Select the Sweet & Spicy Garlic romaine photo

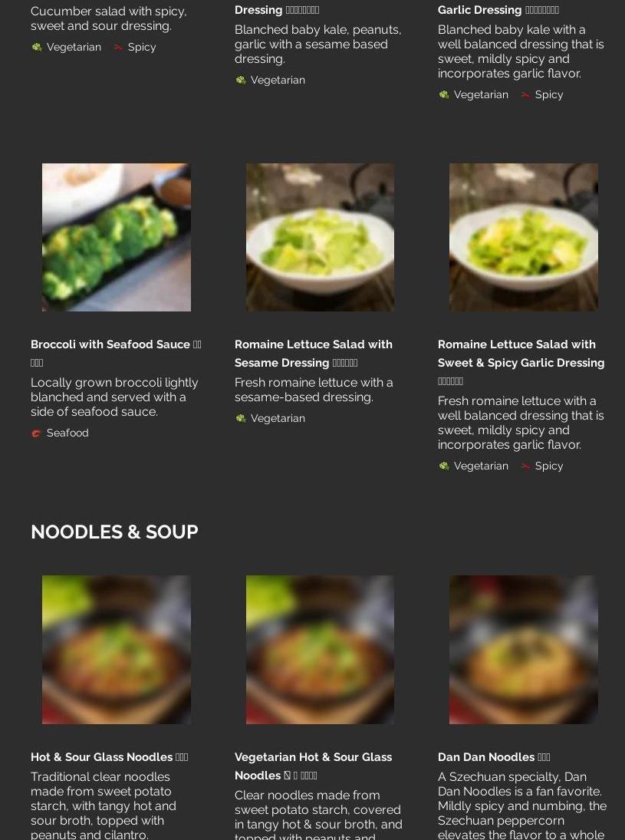coord(523,237)
